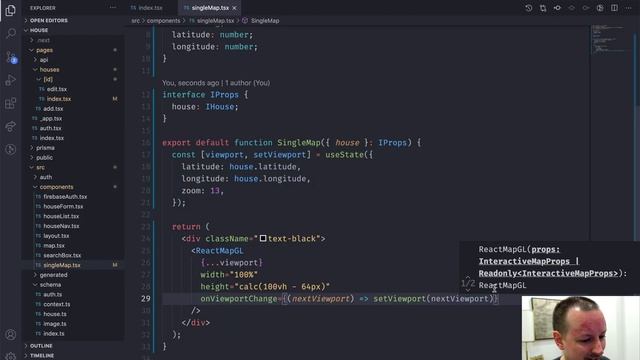Click the compare changes icon in editor toolbar

click(x=543, y=8)
